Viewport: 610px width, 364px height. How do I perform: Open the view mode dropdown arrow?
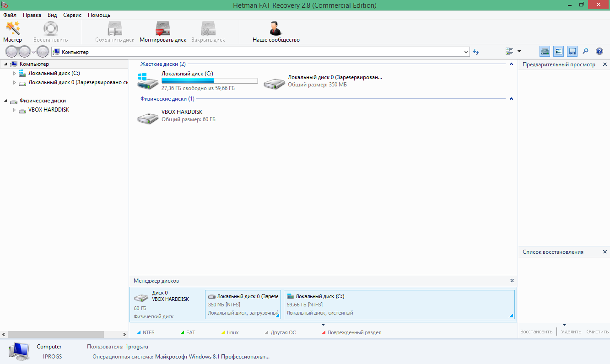[x=519, y=51]
